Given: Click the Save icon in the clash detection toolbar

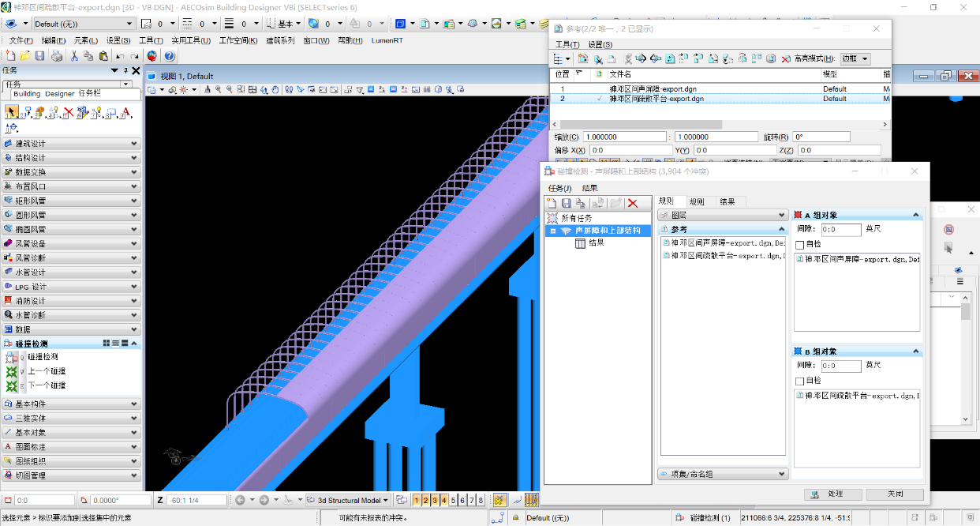Looking at the screenshot, I should tap(567, 203).
